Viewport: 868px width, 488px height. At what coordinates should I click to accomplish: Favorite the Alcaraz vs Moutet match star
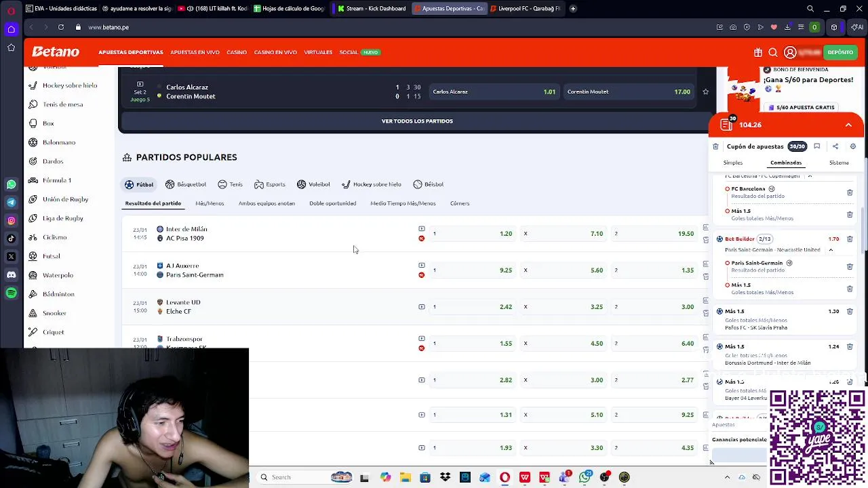(x=706, y=91)
